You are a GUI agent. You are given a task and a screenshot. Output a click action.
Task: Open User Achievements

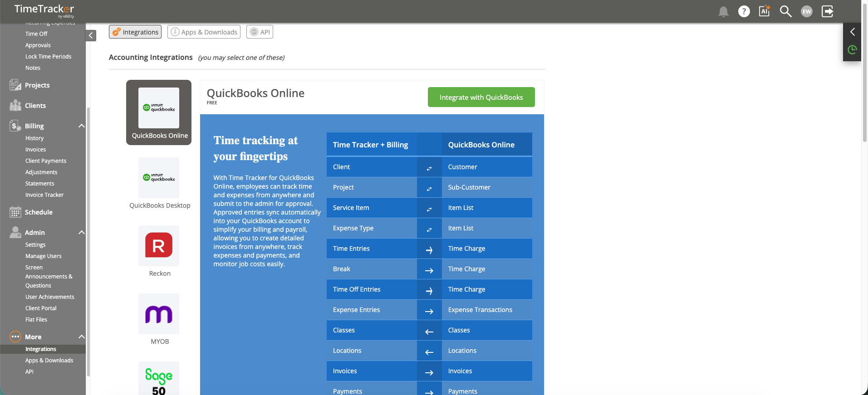pyautogui.click(x=50, y=297)
